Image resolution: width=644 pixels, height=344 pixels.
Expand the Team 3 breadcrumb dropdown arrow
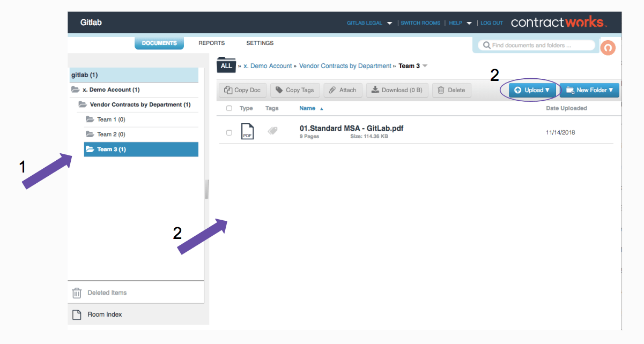(x=425, y=66)
